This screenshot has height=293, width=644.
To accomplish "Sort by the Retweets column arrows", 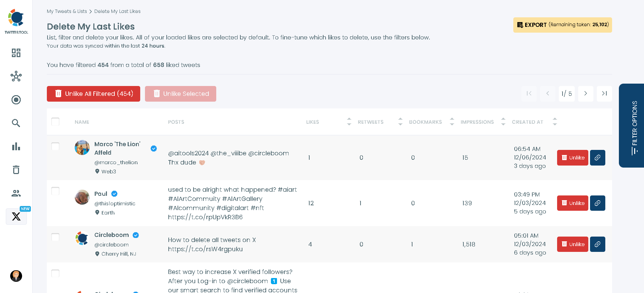I will (x=400, y=122).
